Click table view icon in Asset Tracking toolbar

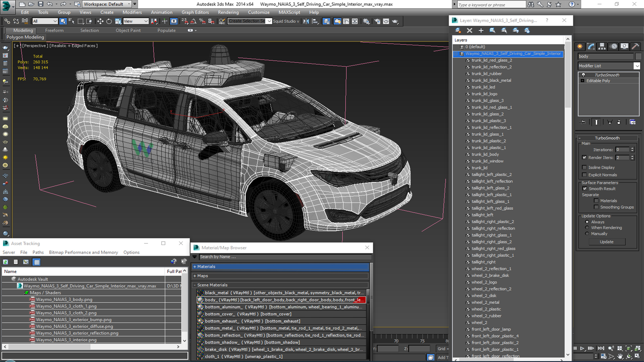coord(37,262)
